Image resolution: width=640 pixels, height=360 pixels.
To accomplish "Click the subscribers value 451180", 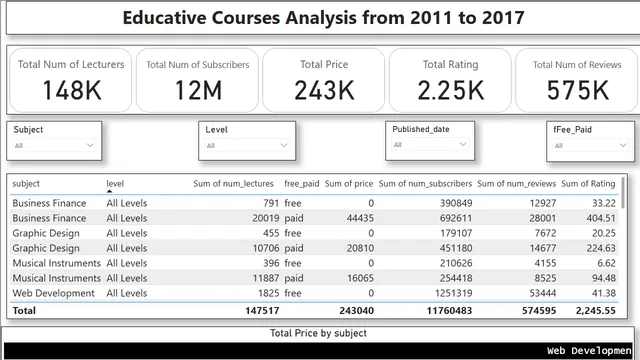I will point(456,248).
